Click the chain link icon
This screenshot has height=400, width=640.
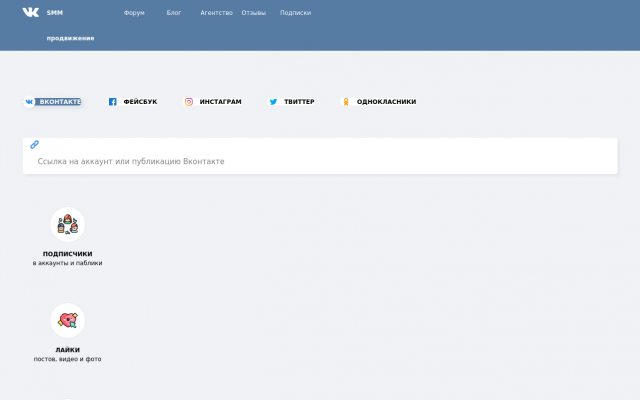pyautogui.click(x=35, y=144)
